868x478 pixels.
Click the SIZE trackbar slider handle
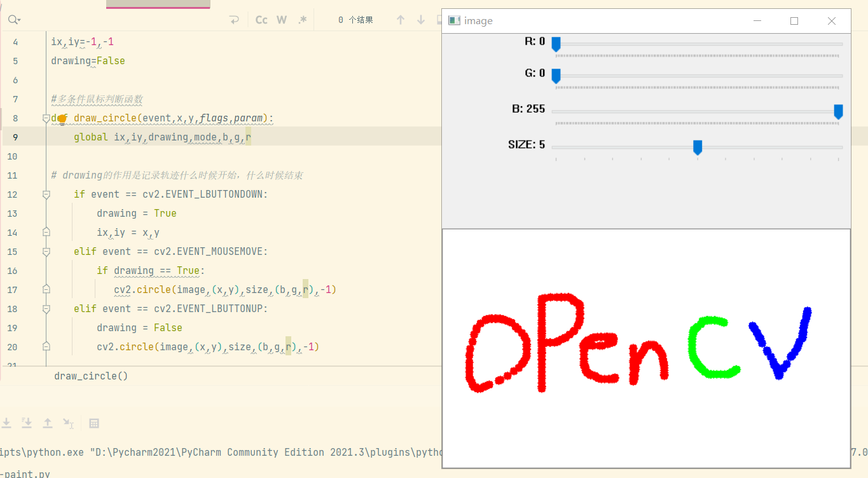[x=698, y=147]
